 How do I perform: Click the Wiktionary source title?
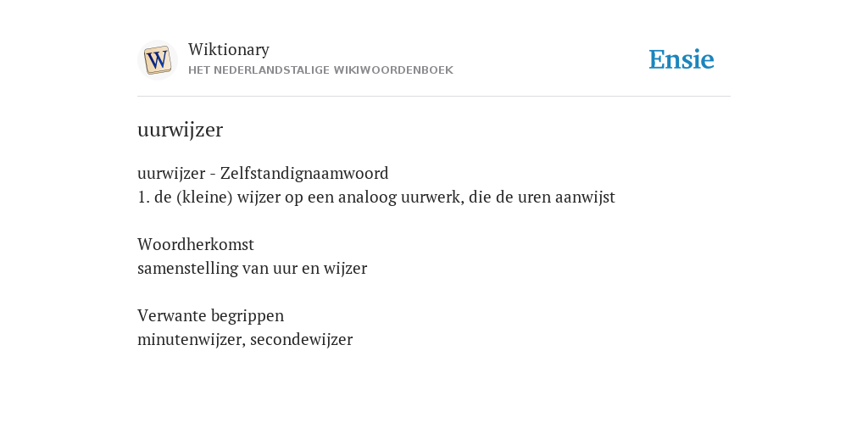[229, 49]
